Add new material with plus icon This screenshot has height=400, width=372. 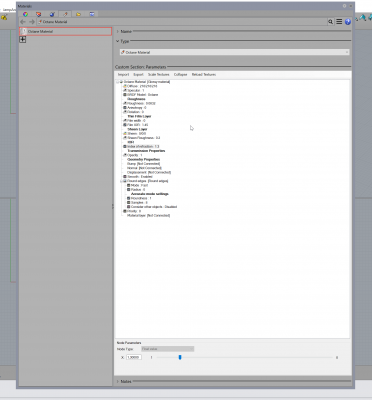coord(22,39)
